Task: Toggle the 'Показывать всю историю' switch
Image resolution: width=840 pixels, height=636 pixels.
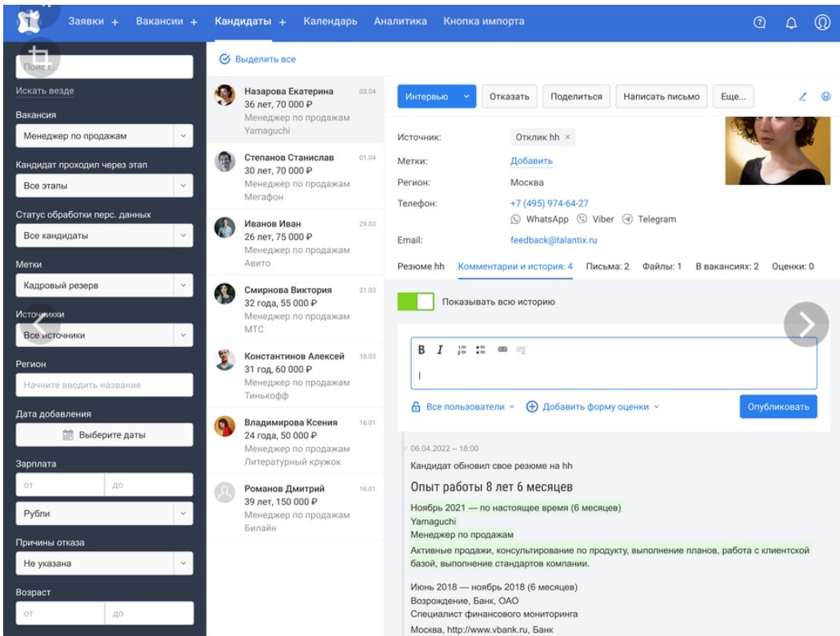Action: coord(415,302)
